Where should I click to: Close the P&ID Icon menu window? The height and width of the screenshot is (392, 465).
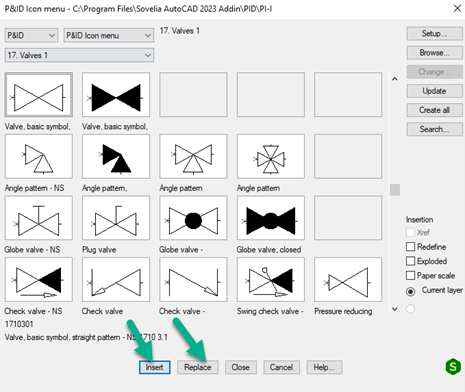457,8
